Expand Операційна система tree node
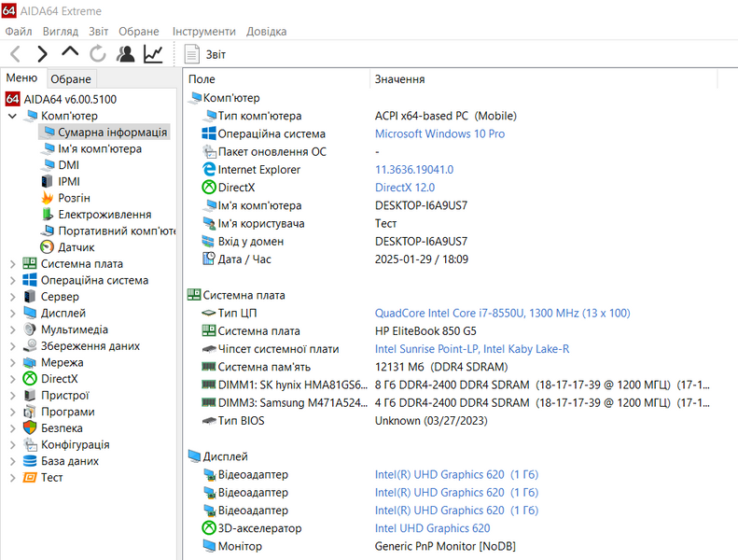The width and height of the screenshot is (738, 560). click(13, 281)
